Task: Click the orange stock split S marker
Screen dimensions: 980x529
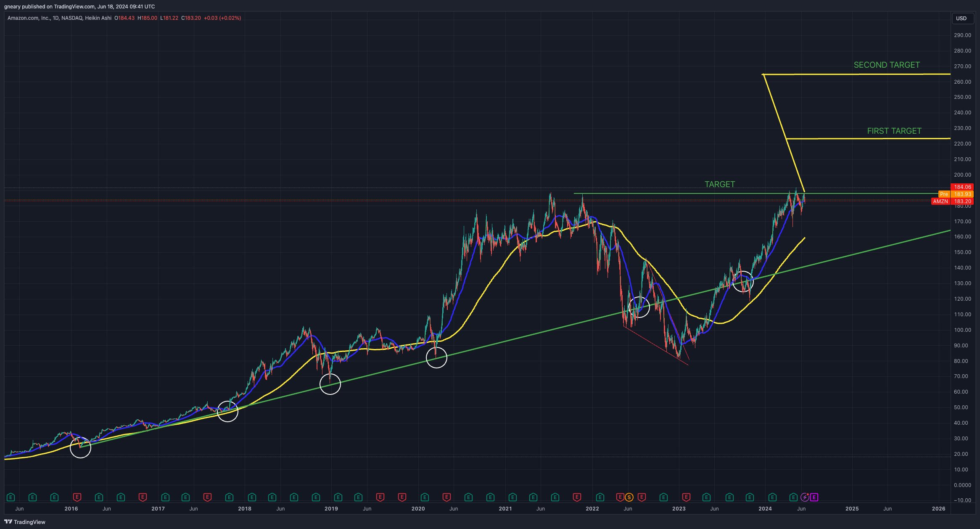Action: click(629, 497)
